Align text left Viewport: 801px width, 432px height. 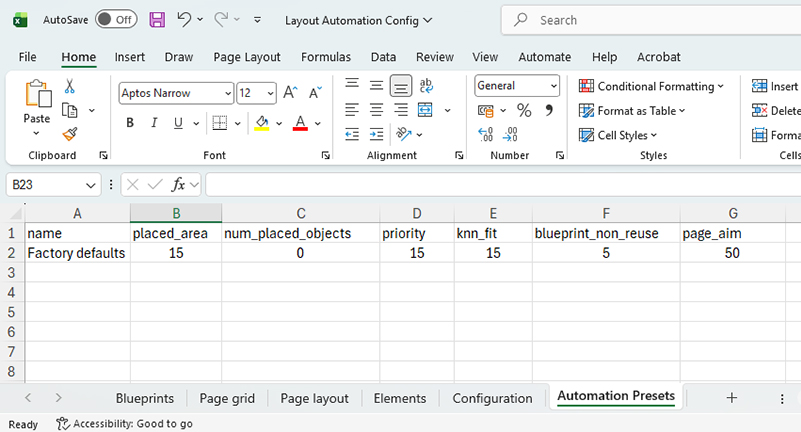[x=351, y=110]
